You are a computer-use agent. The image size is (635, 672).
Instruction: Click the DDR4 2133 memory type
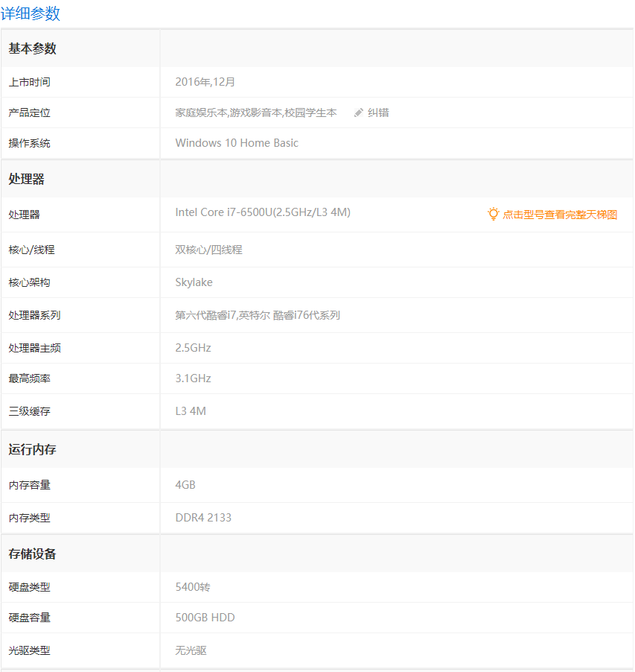[203, 517]
